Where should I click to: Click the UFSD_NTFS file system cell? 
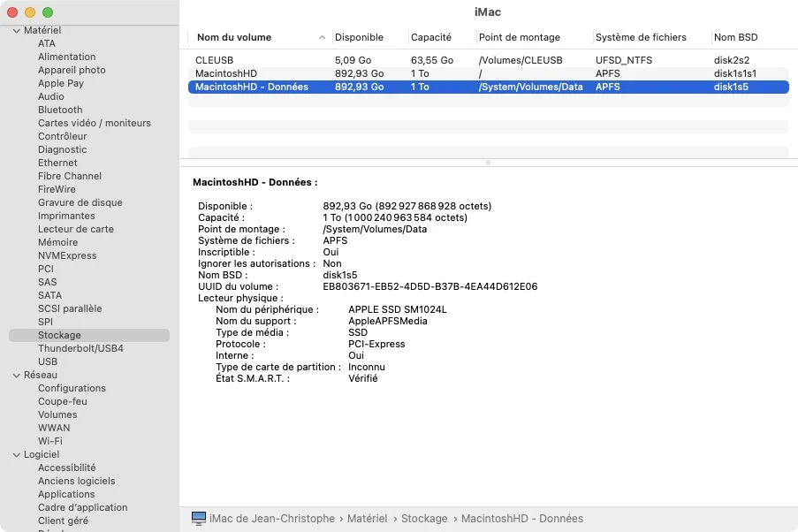click(x=623, y=60)
